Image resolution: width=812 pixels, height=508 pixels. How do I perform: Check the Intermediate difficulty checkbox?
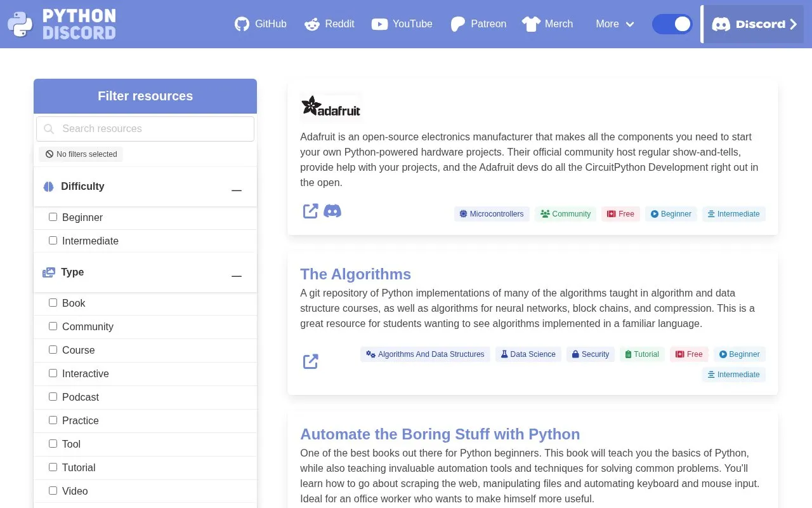(x=53, y=241)
